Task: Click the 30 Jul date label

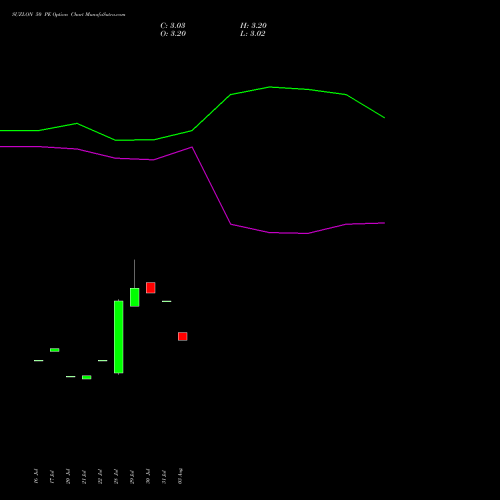Action: pos(148,476)
